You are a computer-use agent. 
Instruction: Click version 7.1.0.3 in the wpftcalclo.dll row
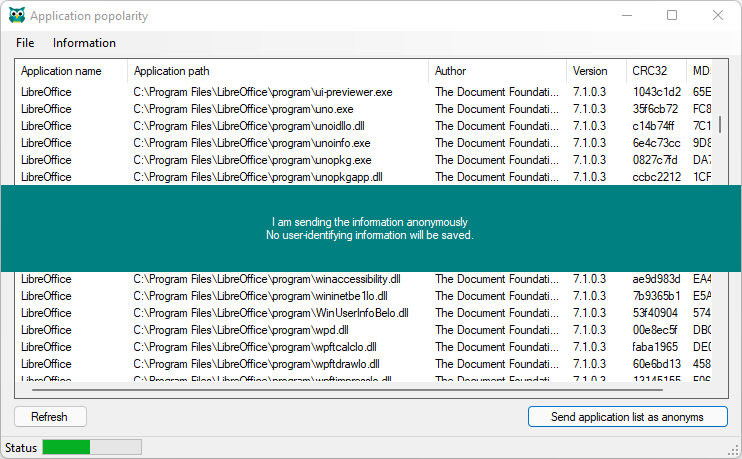(589, 347)
